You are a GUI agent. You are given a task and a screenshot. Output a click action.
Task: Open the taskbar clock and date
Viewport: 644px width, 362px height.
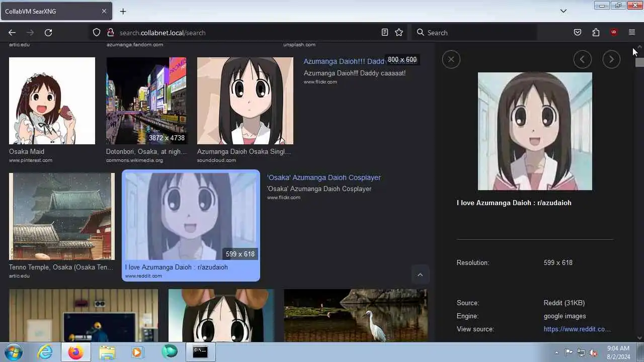tap(618, 352)
